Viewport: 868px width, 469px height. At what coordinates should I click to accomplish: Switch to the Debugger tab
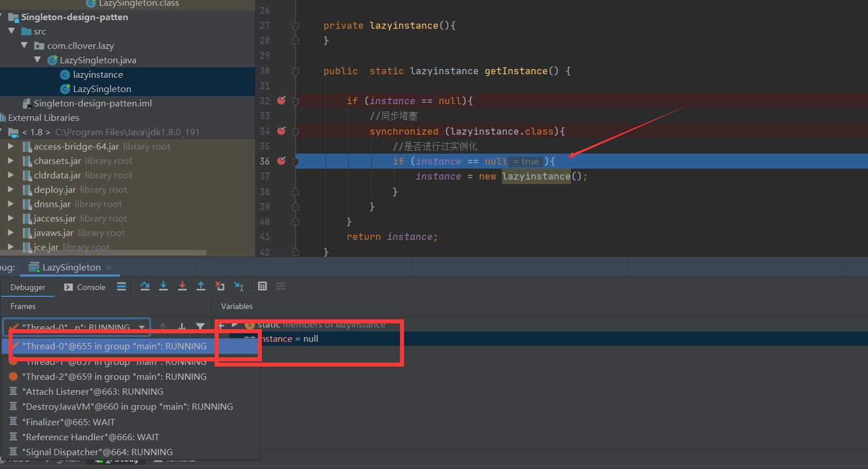(28, 287)
